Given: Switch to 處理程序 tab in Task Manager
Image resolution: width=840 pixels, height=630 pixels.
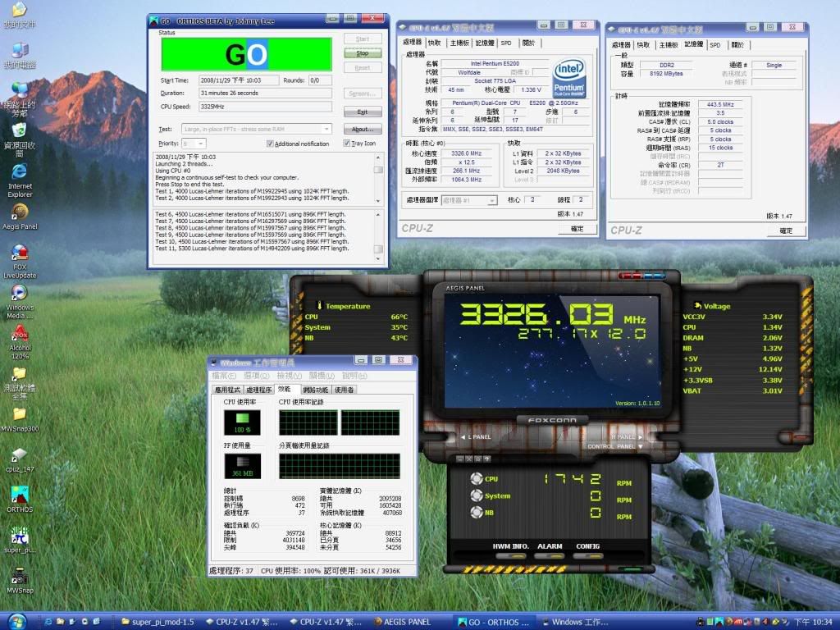Looking at the screenshot, I should [258, 390].
